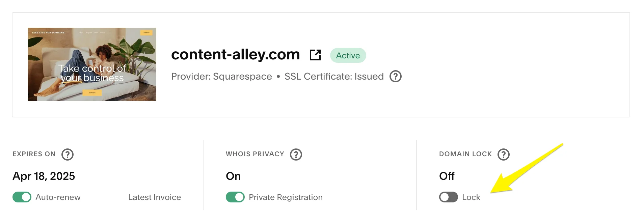Click the green Active status badge
The height and width of the screenshot is (224, 644).
(x=348, y=55)
